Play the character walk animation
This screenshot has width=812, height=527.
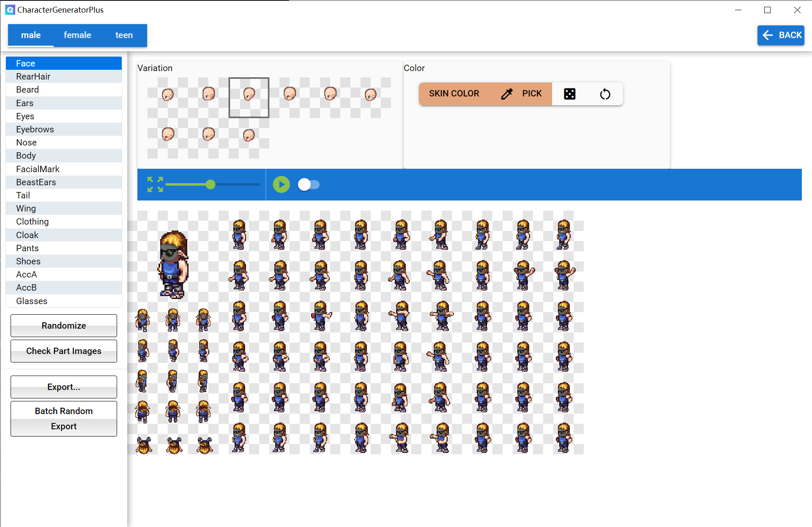(281, 184)
